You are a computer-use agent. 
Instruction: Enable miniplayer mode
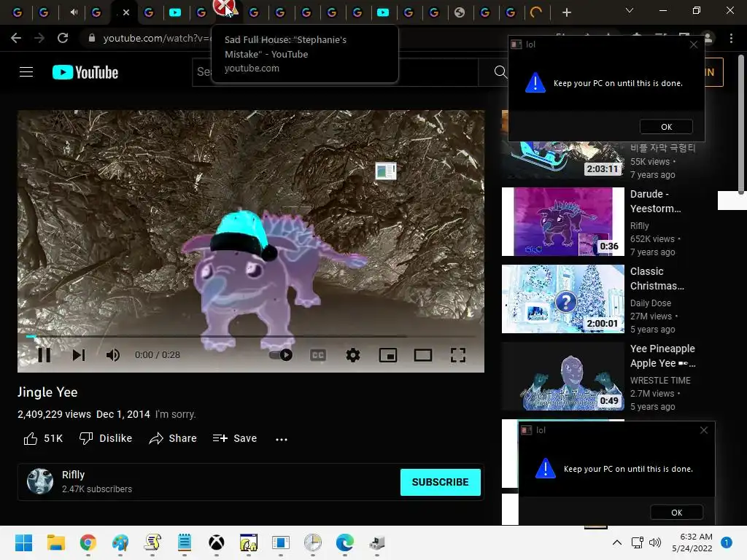click(388, 355)
